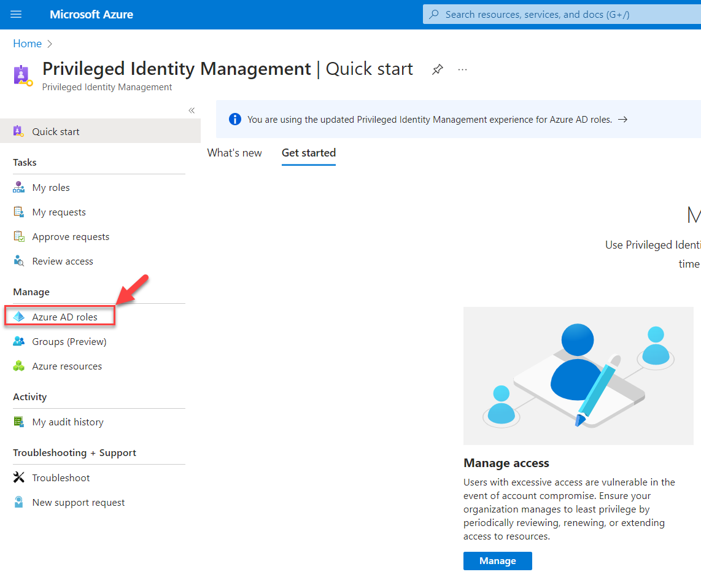The width and height of the screenshot is (701, 588).
Task: Click the Privileged Identity Management service icon
Action: point(23,75)
